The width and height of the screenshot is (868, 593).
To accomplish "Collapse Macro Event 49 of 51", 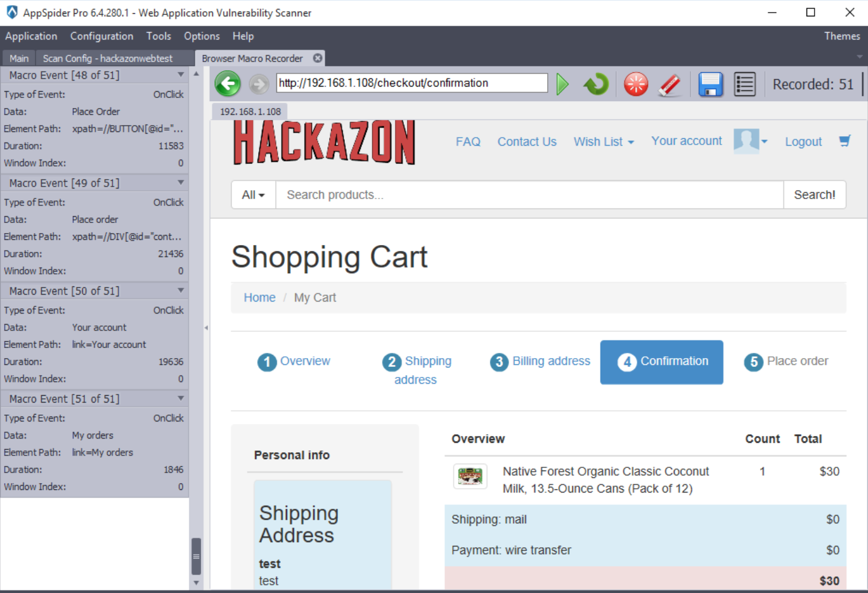I will click(181, 183).
